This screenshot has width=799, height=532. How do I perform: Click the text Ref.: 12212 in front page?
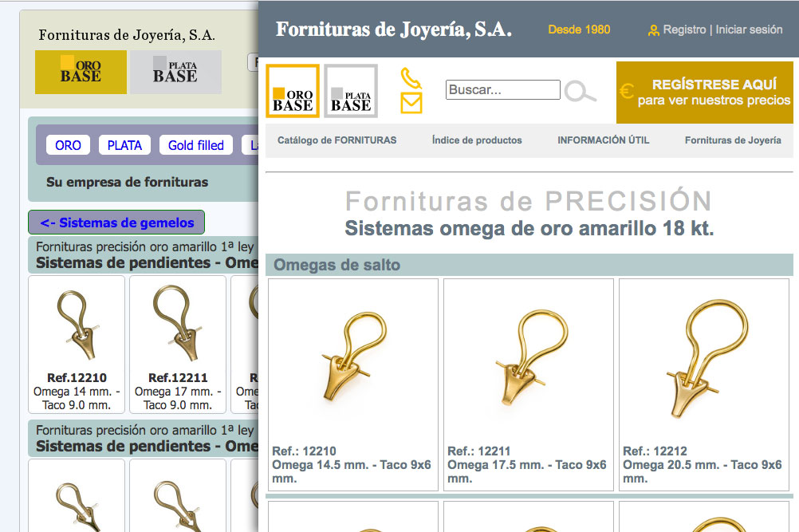pyautogui.click(x=655, y=451)
